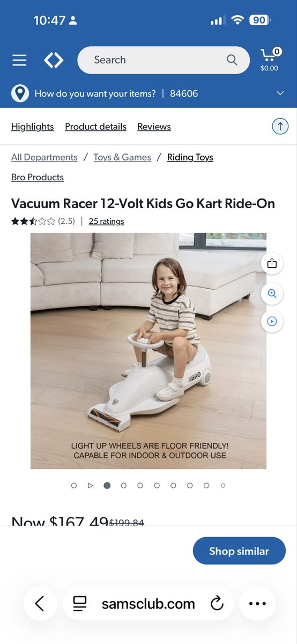Switch to the Product details tab
This screenshot has height=644, width=297.
95,127
